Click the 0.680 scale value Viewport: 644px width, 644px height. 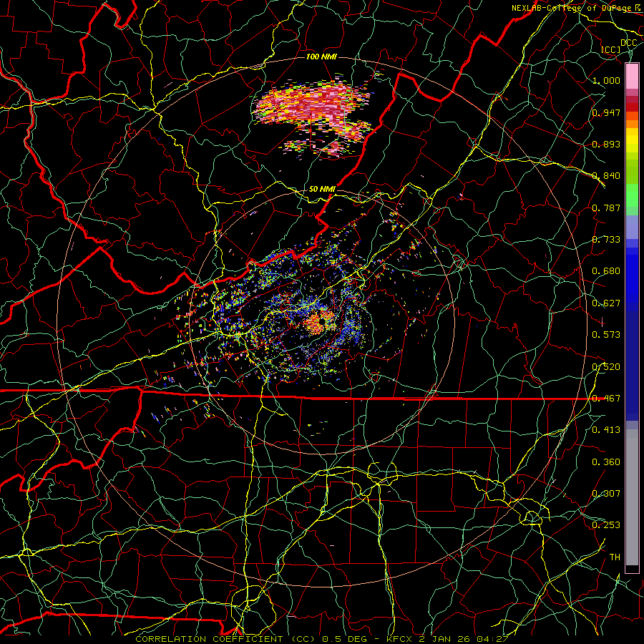606,271
